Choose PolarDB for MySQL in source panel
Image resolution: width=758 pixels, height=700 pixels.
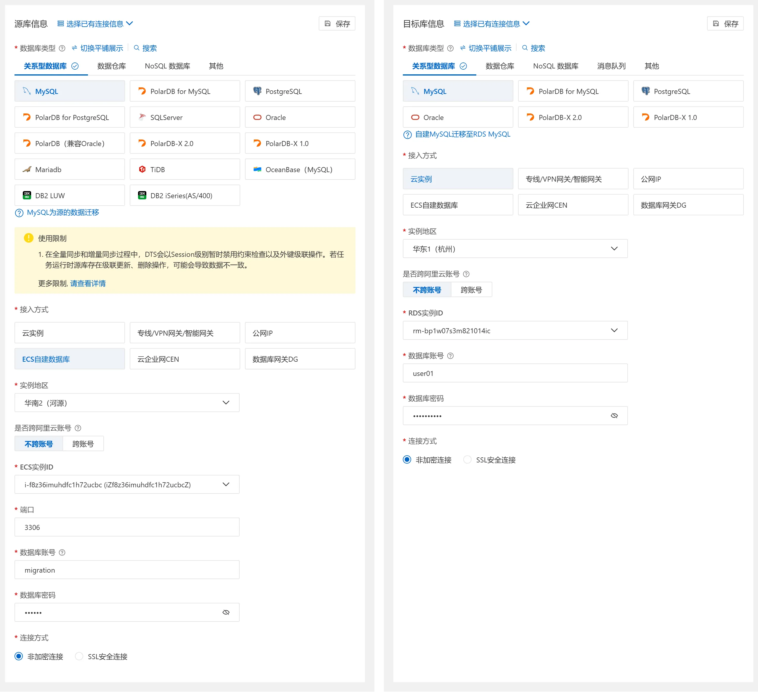tap(185, 91)
